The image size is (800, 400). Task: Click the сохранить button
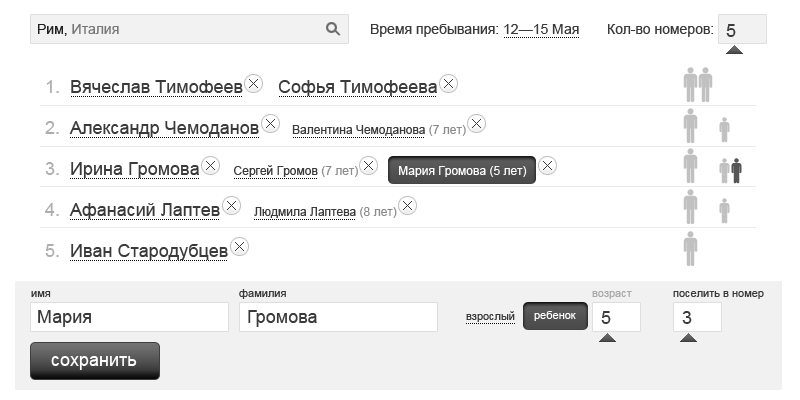(x=94, y=360)
